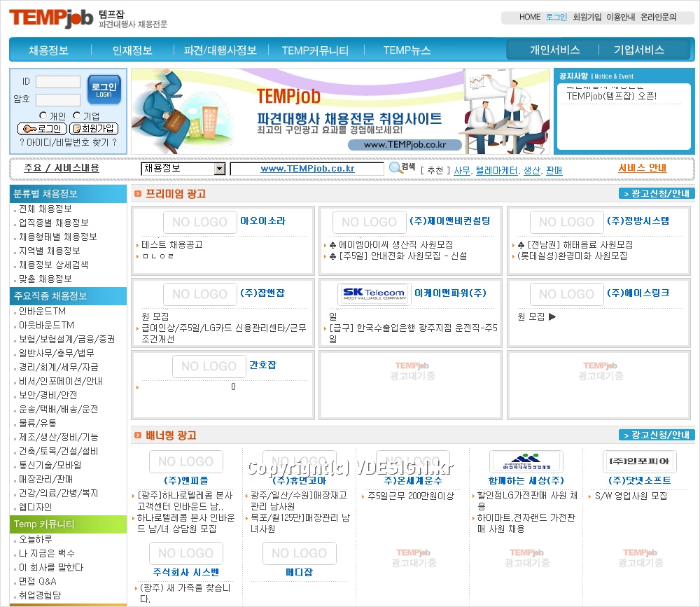Click the search keyword input field
This screenshot has height=607, width=700.
point(307,169)
